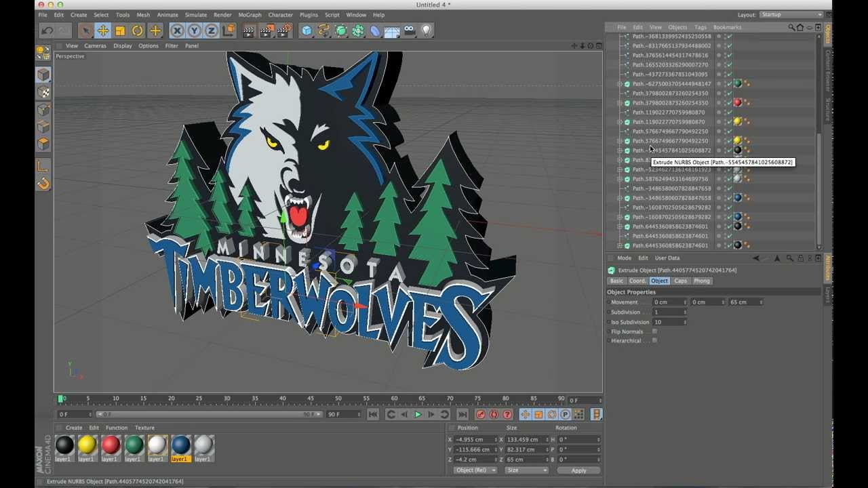Select the blue material sphere
868x488 pixels.
pos(180,445)
